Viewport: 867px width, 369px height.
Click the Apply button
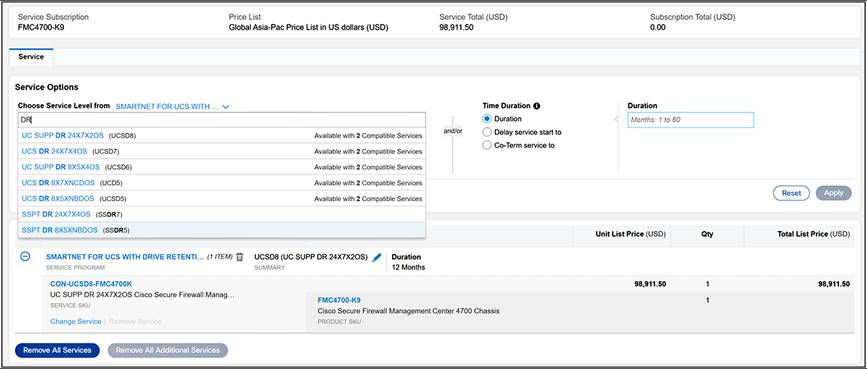pyautogui.click(x=833, y=193)
